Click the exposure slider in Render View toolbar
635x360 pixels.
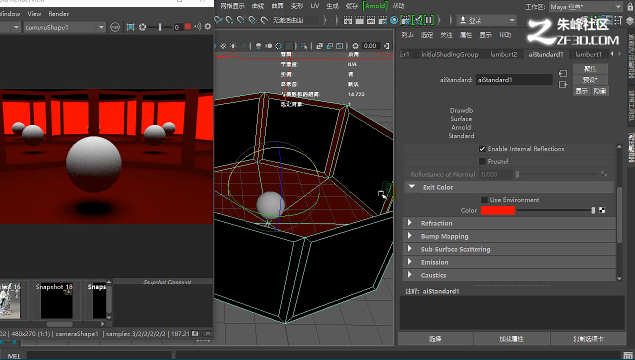(160, 27)
